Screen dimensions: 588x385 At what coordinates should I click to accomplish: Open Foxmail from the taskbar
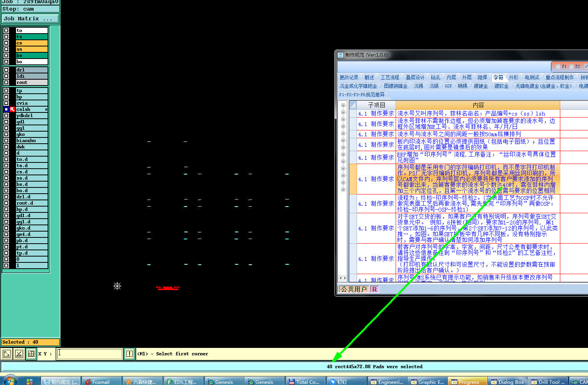pos(101,381)
